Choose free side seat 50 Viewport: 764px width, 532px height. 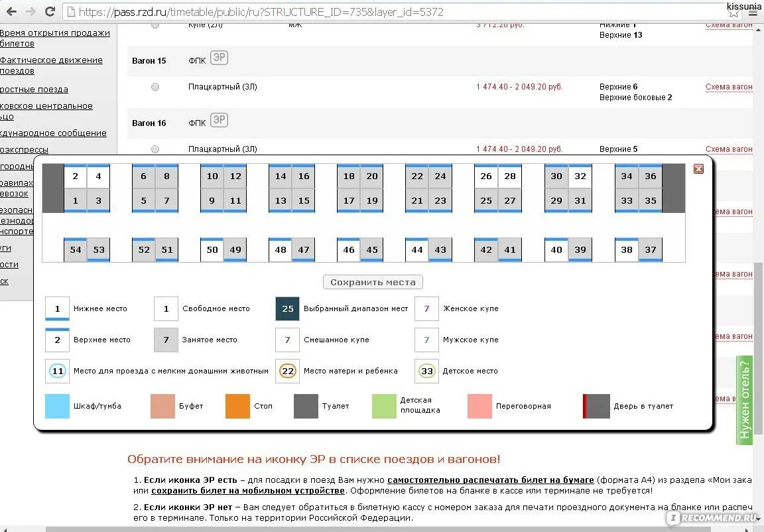point(212,249)
